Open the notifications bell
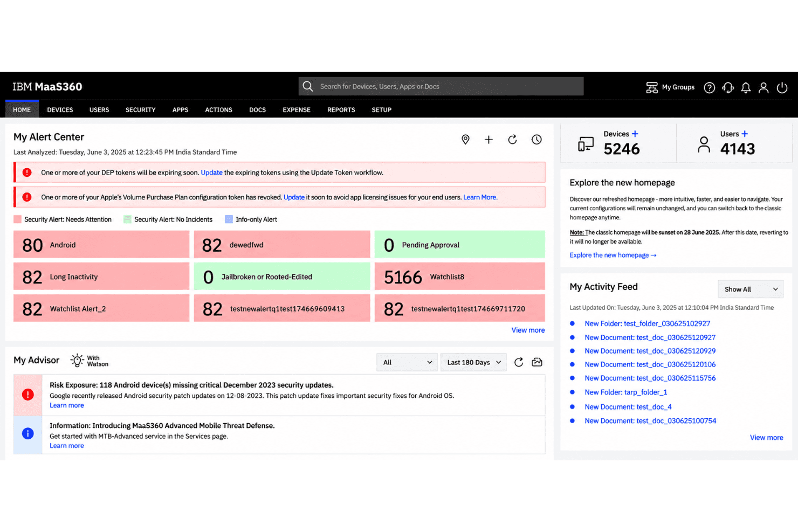This screenshot has height=532, width=798. point(746,87)
